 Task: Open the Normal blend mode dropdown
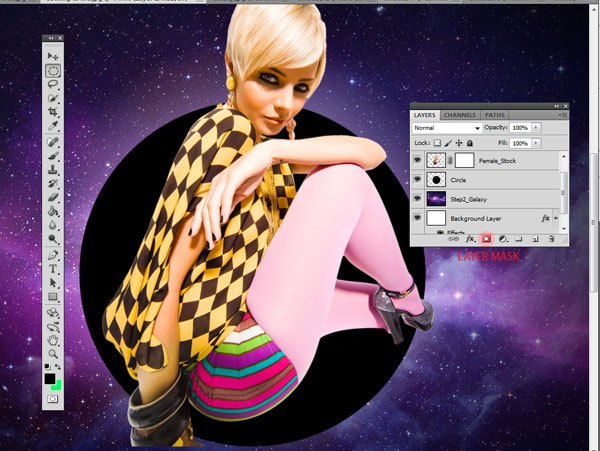tap(447, 128)
